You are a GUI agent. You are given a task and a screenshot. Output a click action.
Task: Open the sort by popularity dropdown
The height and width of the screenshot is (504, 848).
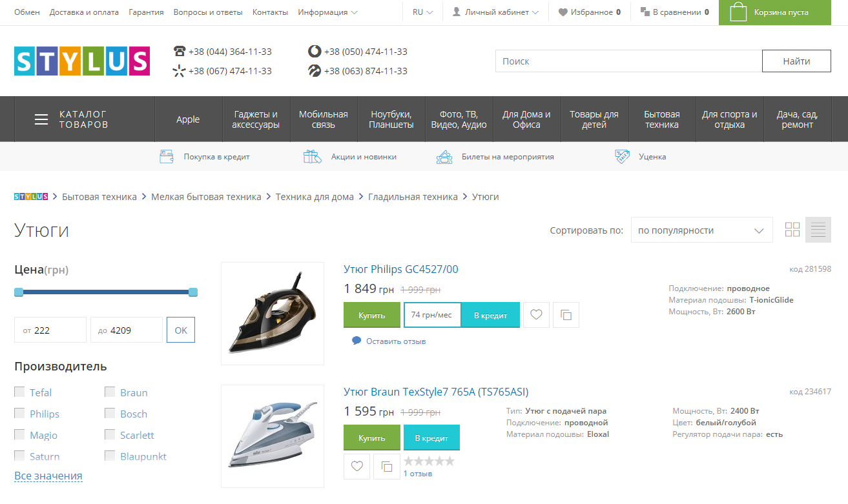tap(702, 230)
